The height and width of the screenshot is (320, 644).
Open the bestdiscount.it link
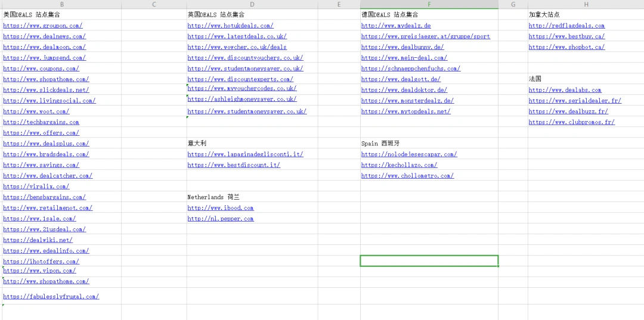[234, 165]
